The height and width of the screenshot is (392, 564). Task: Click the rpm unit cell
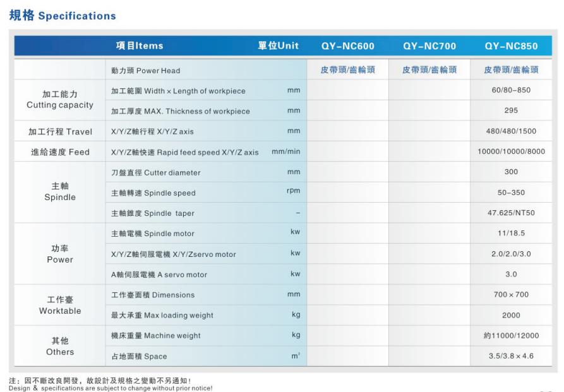294,192
